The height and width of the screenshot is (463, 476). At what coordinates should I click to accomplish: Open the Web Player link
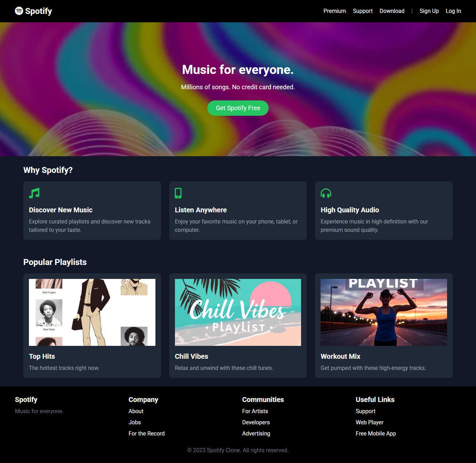369,423
